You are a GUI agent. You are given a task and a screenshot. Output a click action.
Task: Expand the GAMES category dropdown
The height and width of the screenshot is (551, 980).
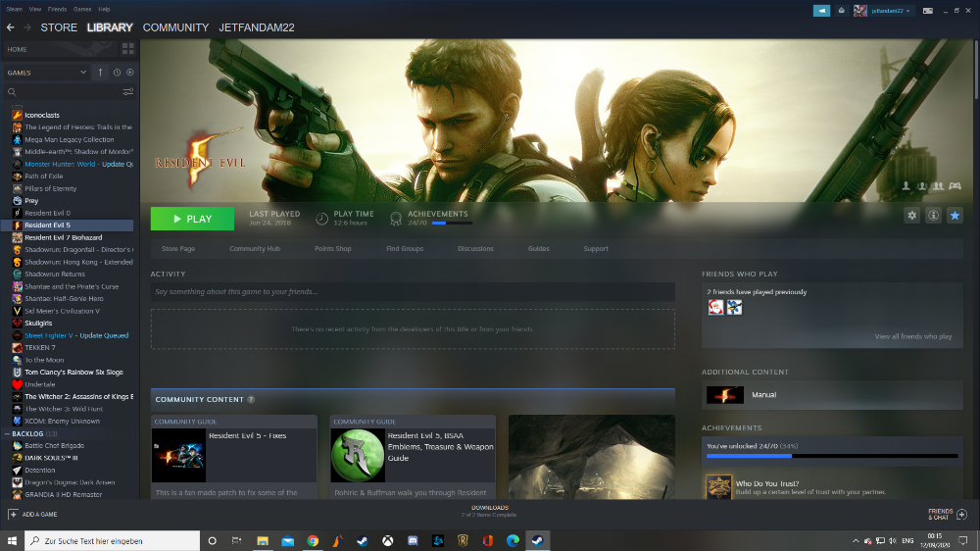pos(83,73)
